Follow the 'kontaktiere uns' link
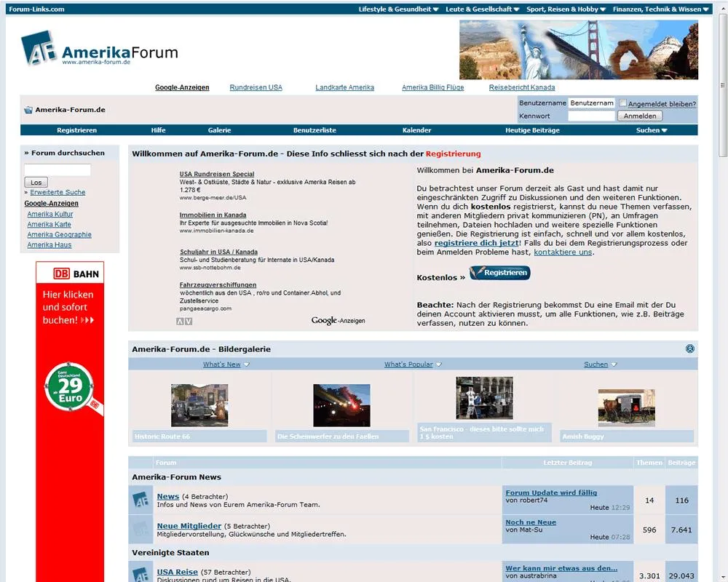This screenshot has width=728, height=582. tap(563, 252)
